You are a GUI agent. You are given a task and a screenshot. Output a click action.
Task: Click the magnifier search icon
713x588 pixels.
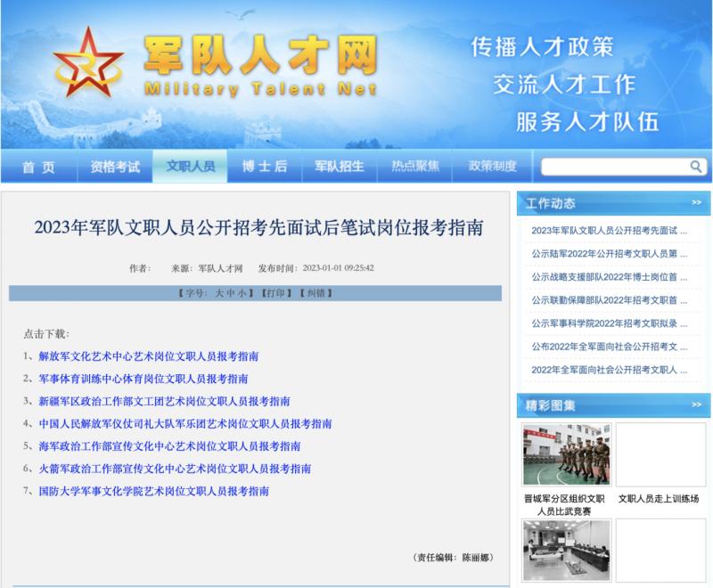(x=696, y=167)
